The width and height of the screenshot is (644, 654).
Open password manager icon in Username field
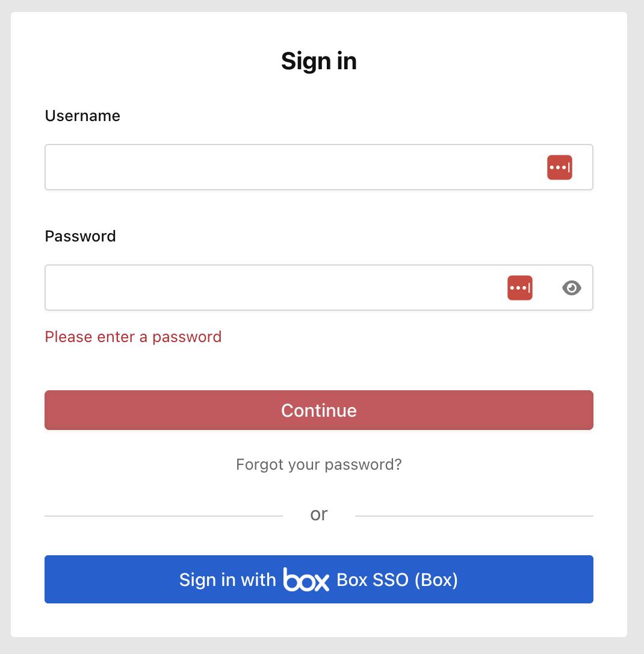[559, 167]
